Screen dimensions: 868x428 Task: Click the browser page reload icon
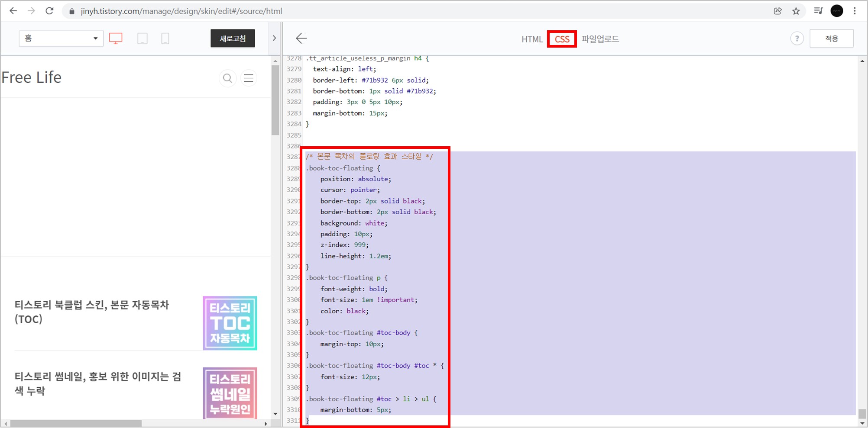(49, 11)
